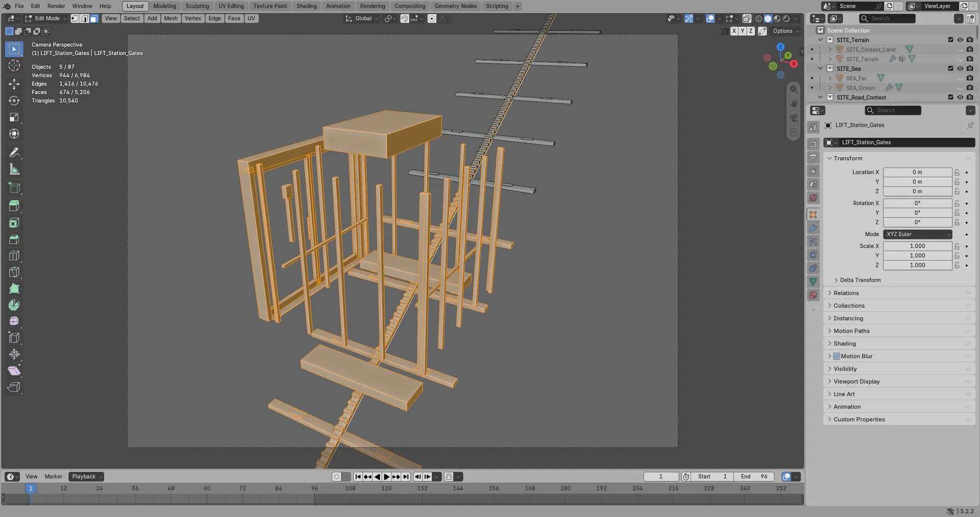Enable Motion Blur checkbox

pyautogui.click(x=837, y=356)
